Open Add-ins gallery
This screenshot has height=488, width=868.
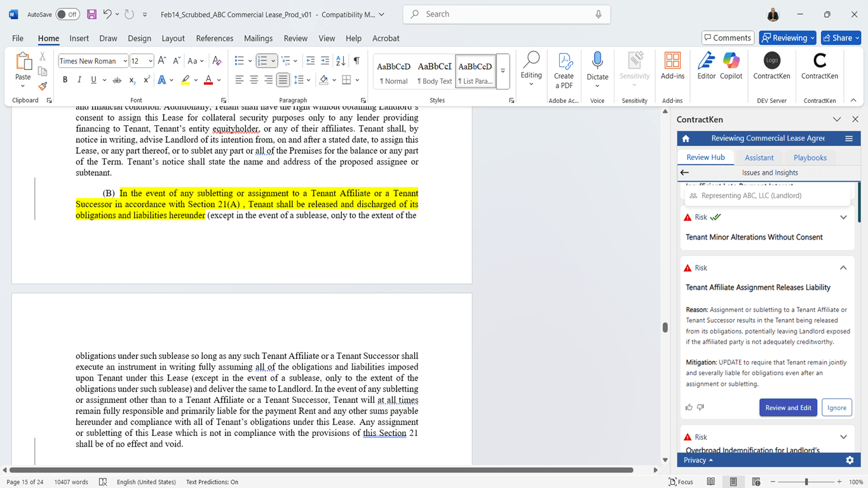(672, 66)
